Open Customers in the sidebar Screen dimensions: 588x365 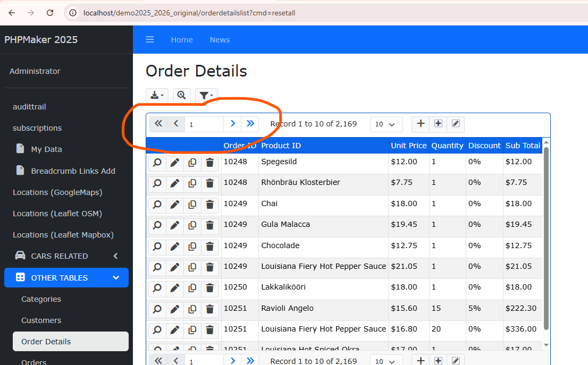click(x=41, y=320)
